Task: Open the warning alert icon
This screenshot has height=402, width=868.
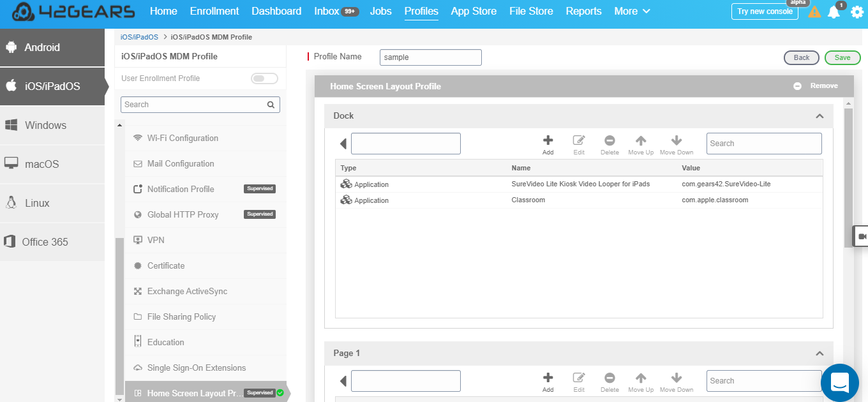Action: point(814,11)
